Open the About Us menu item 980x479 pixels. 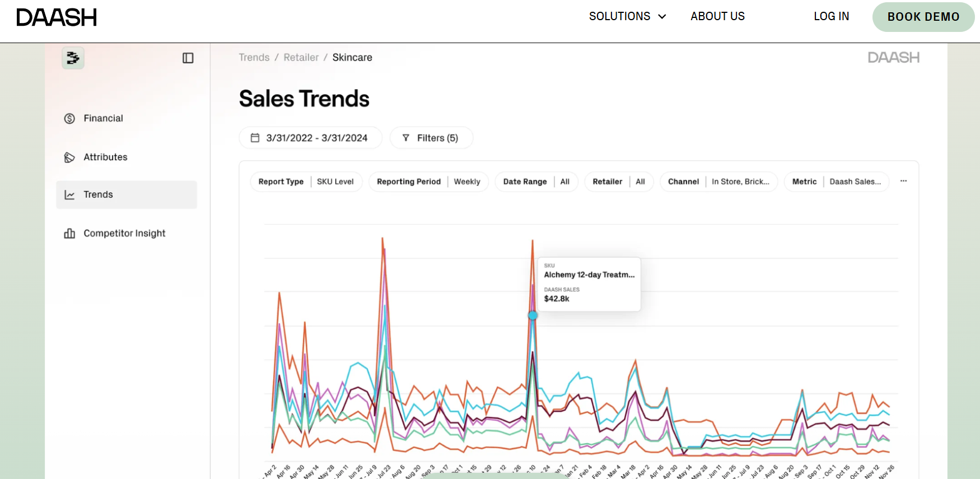tap(717, 16)
